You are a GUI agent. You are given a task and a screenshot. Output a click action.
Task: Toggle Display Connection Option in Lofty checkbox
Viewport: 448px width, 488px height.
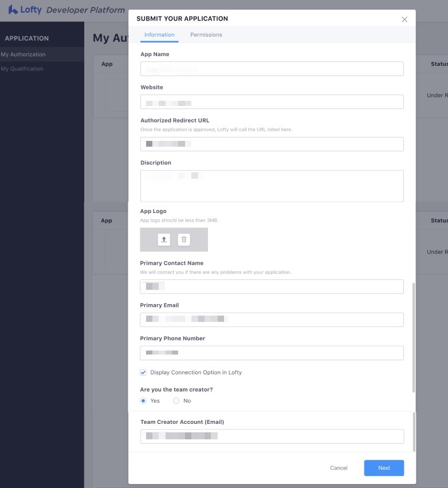(x=144, y=372)
